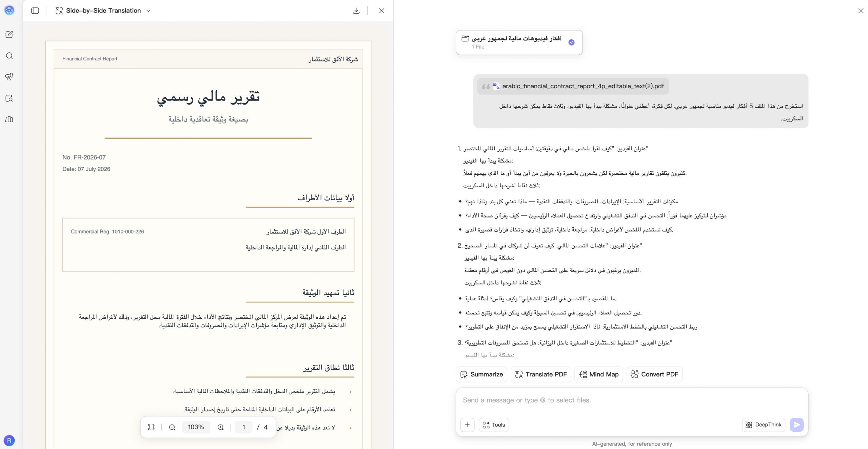Click numbered item 3 video title line
Viewport: 868px width, 449px height.
[x=568, y=343]
